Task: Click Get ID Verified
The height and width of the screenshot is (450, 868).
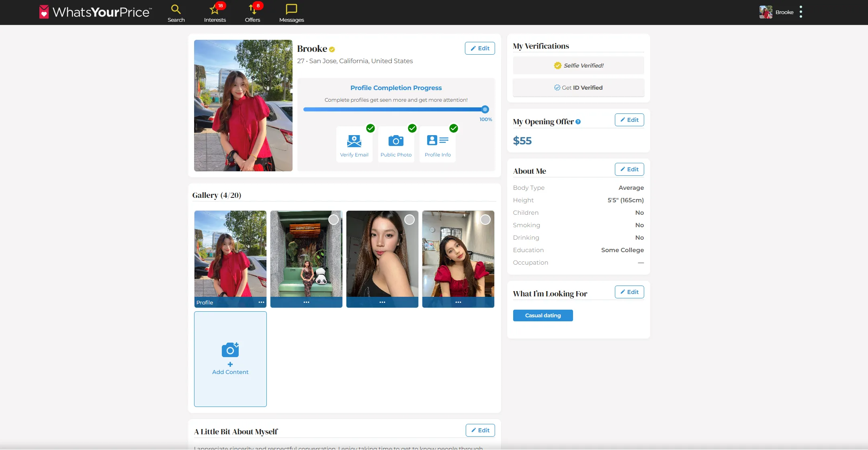Action: pos(578,88)
